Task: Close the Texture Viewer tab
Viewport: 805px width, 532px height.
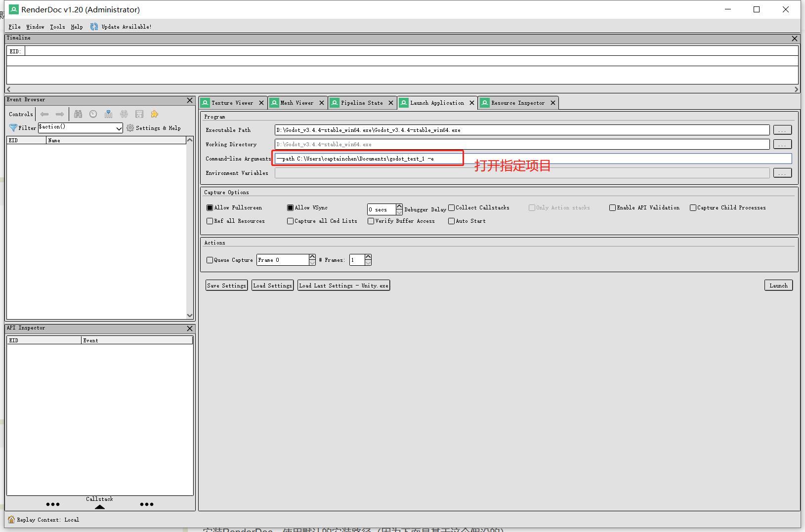Action: coord(261,103)
